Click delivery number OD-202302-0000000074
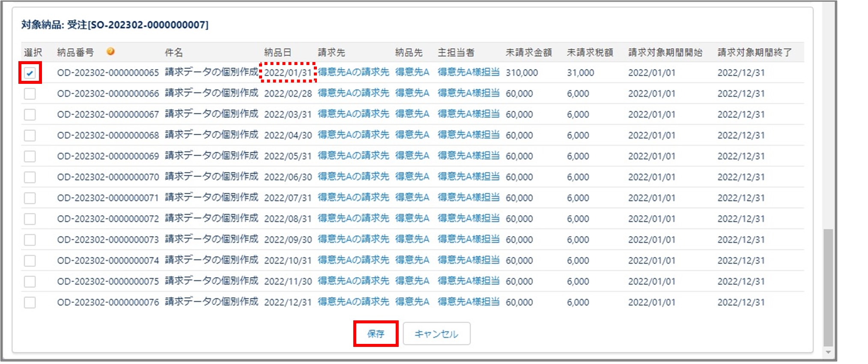Screen dimensions: 868x364 pyautogui.click(x=108, y=260)
